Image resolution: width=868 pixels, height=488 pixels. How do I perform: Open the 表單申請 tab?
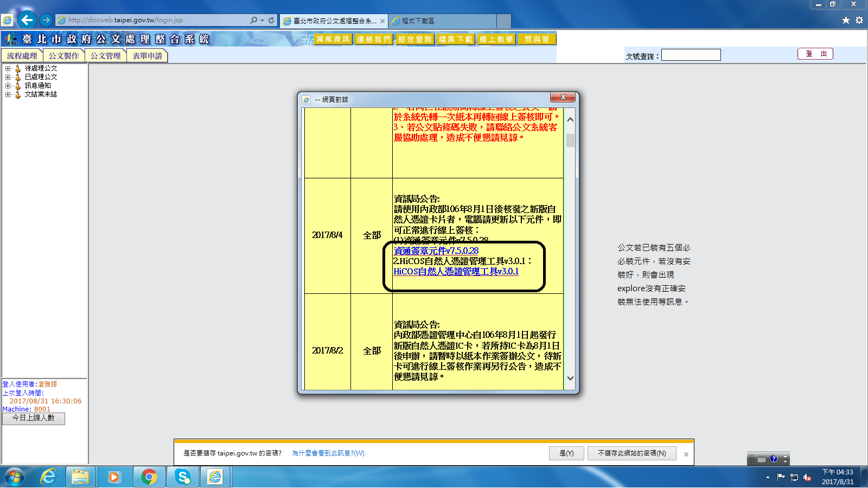click(148, 56)
